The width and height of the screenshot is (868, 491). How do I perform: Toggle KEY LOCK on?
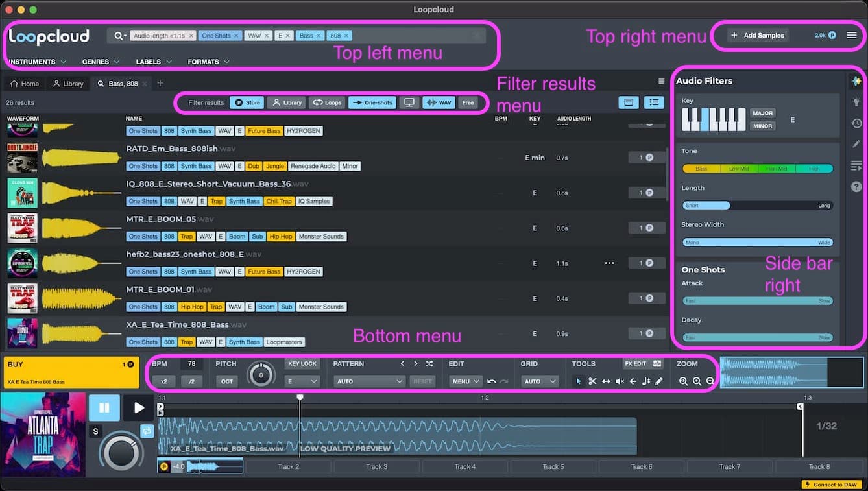(x=302, y=364)
